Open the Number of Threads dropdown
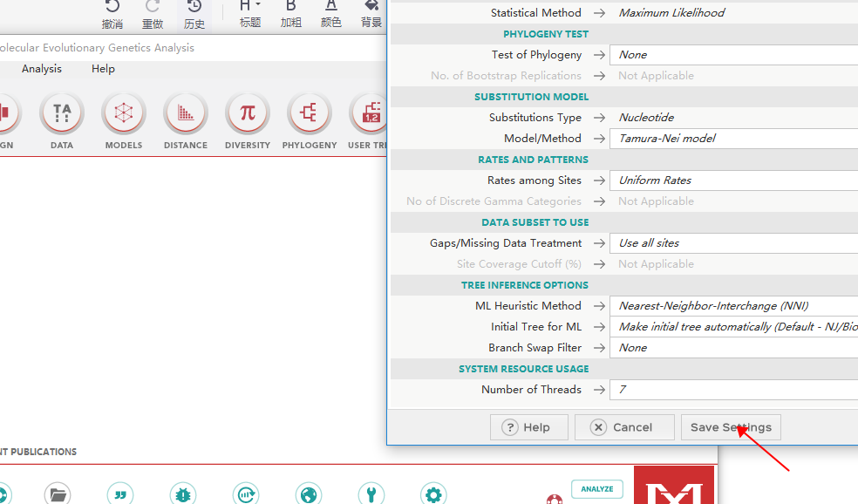 733,390
